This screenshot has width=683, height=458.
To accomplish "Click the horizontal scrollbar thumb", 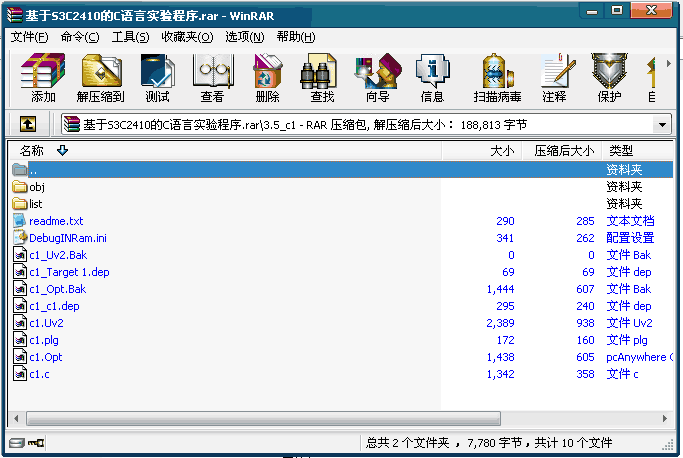I will tap(264, 419).
